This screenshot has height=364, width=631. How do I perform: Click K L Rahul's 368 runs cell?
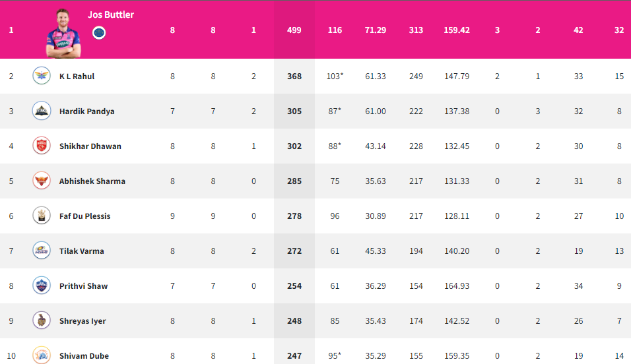point(294,76)
